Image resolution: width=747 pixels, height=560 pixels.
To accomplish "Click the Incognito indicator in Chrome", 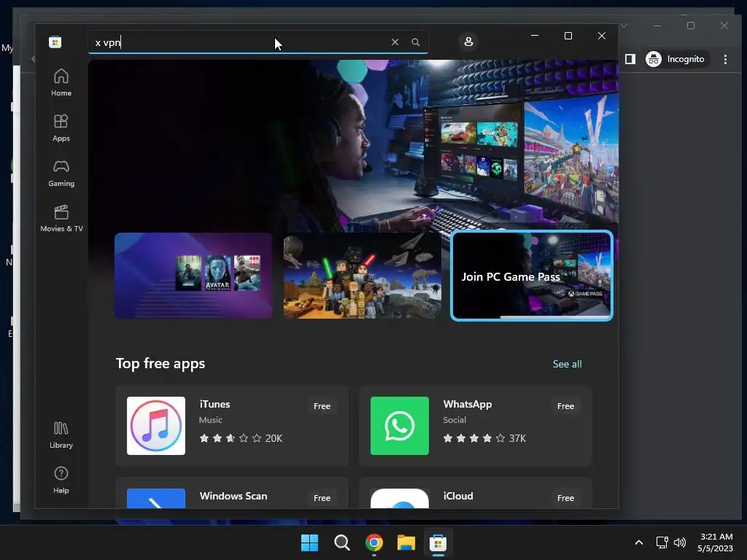I will coord(676,59).
